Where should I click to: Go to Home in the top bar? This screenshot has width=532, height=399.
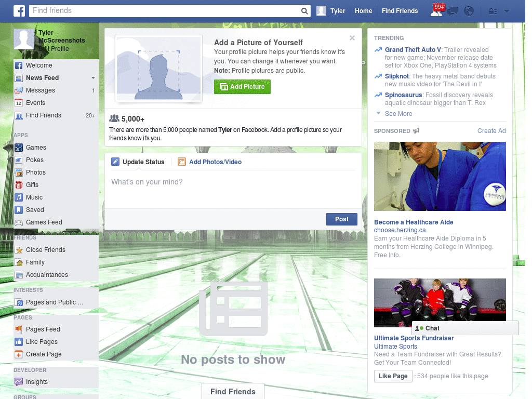[x=363, y=11]
